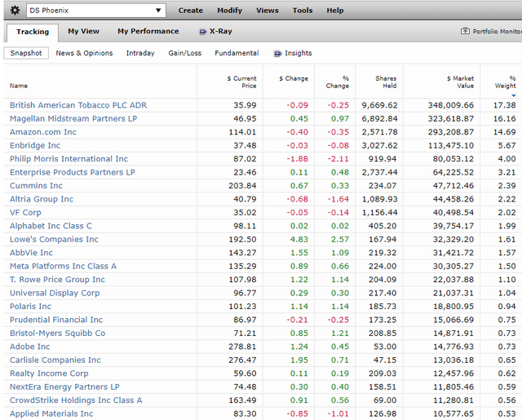Open British American Tobacco PLC ADR link
This screenshot has width=522, height=420.
77,105
